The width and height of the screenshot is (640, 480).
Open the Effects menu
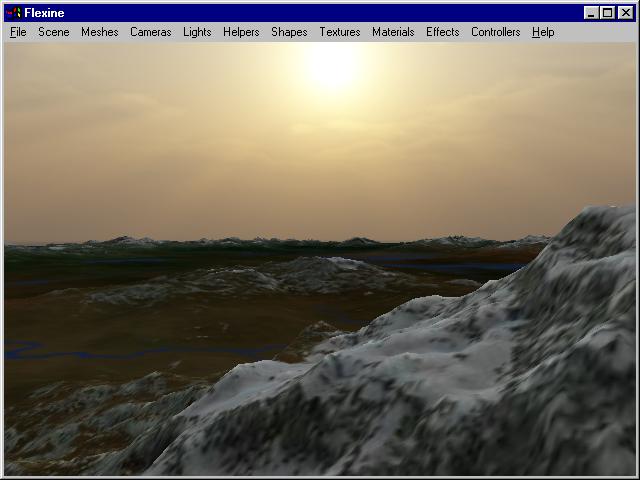[x=442, y=32]
